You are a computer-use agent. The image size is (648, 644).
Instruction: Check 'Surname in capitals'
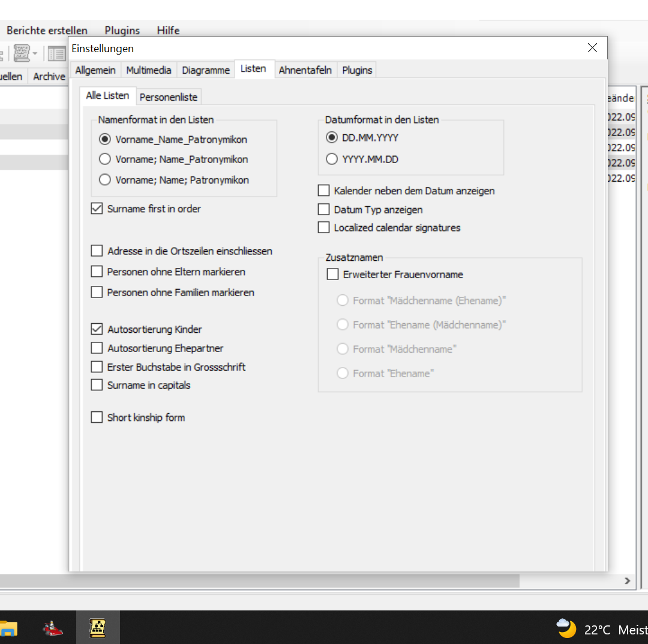(x=97, y=385)
